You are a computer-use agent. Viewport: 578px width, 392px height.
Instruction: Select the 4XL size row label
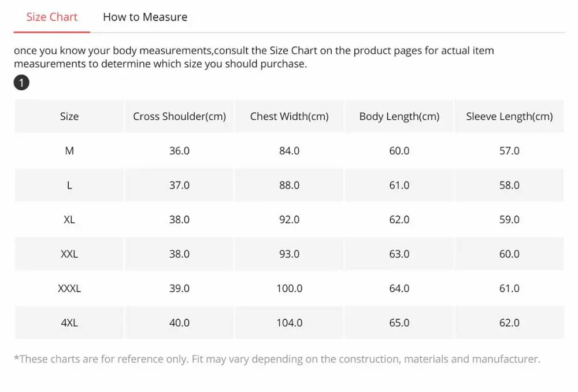69,323
